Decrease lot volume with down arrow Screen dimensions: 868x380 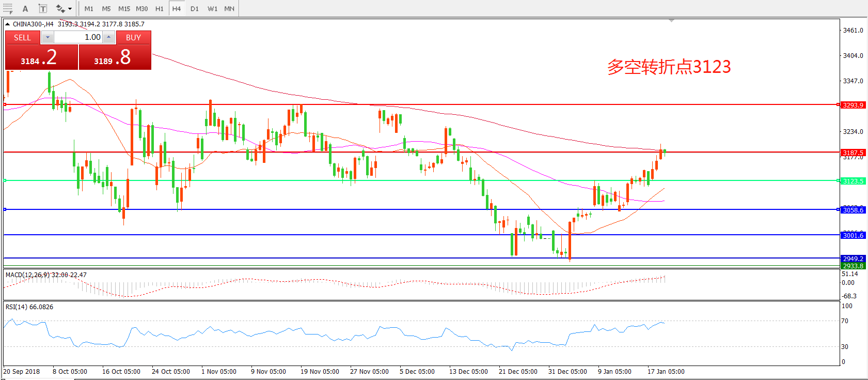pos(48,37)
